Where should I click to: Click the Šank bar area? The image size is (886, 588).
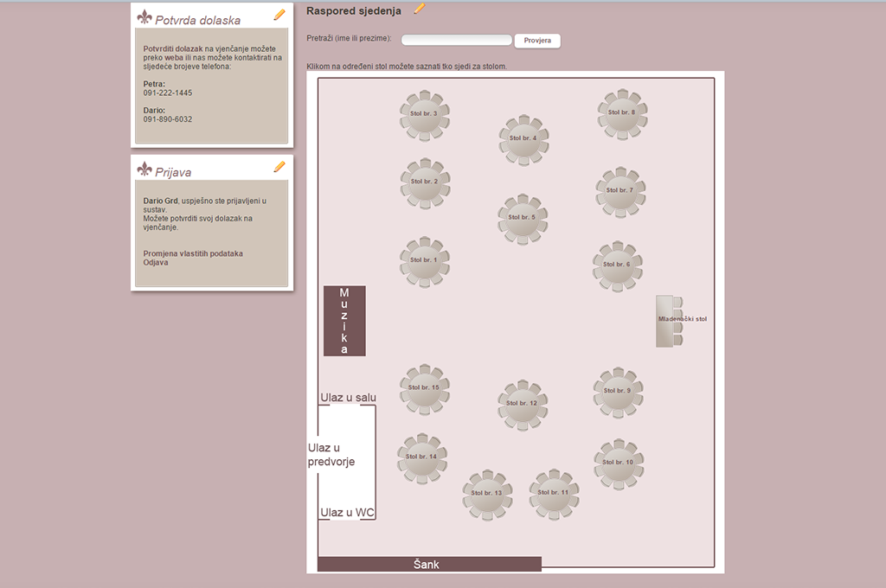(428, 565)
